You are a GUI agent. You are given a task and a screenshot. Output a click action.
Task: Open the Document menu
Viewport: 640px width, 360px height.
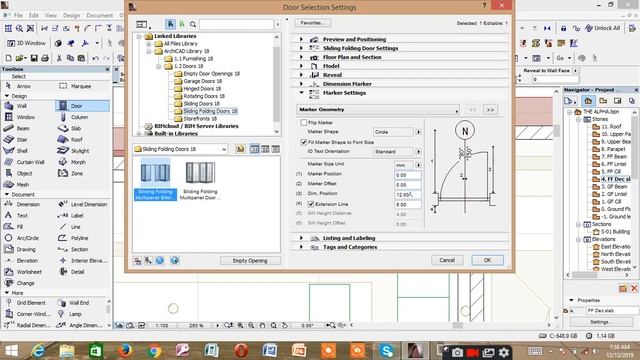coord(100,16)
